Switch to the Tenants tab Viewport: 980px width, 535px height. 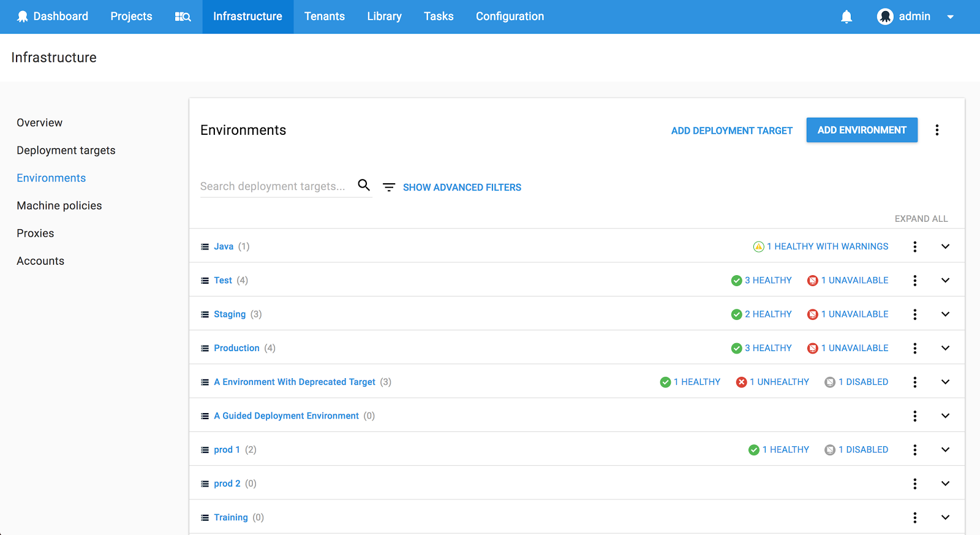[x=325, y=17]
